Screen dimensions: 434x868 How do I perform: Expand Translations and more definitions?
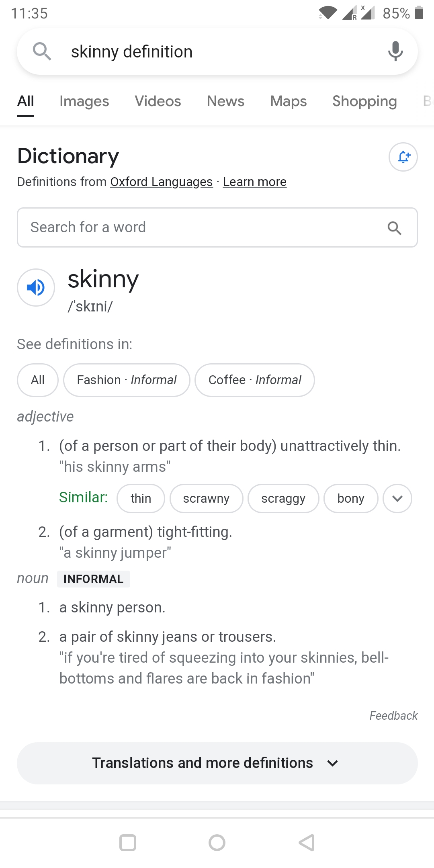(x=217, y=763)
